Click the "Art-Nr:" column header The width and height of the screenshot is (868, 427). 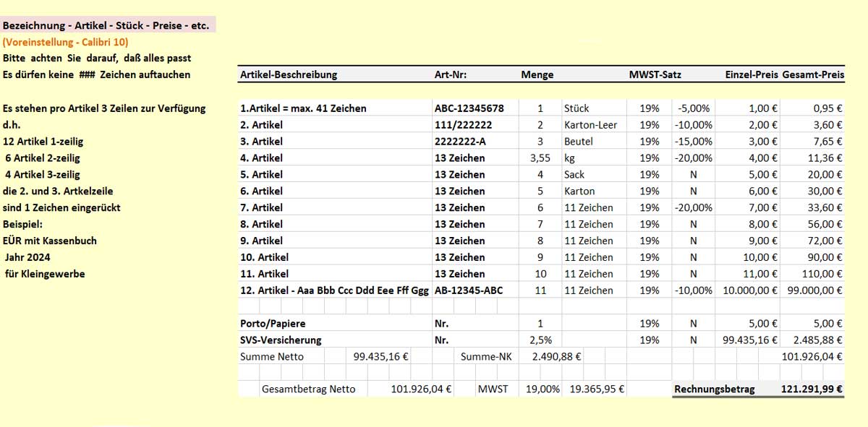(x=450, y=74)
